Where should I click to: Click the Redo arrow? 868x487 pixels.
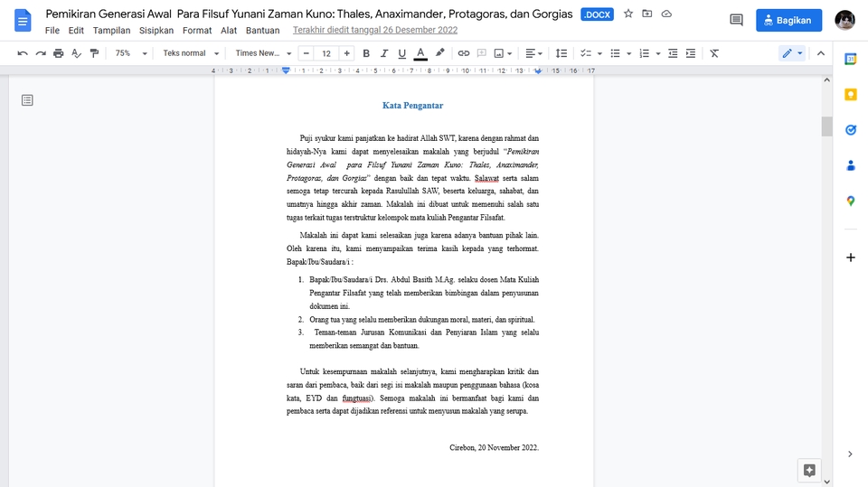coord(41,53)
